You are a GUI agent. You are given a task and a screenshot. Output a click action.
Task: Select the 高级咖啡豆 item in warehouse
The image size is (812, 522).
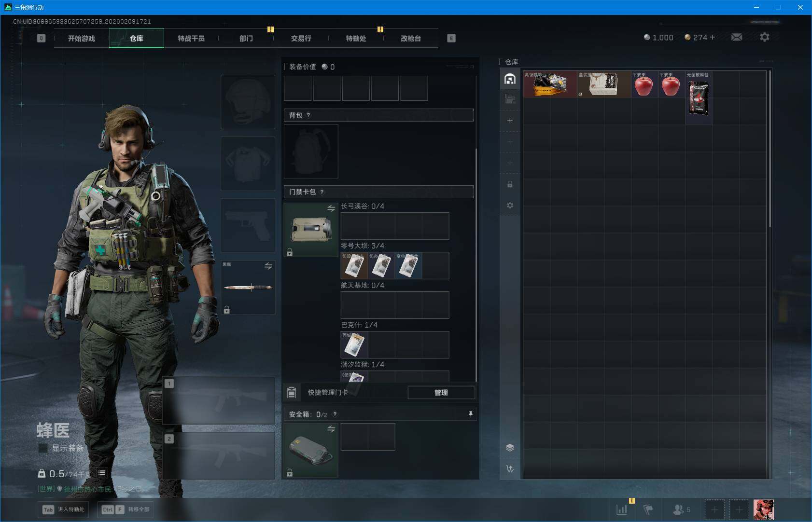tap(550, 84)
